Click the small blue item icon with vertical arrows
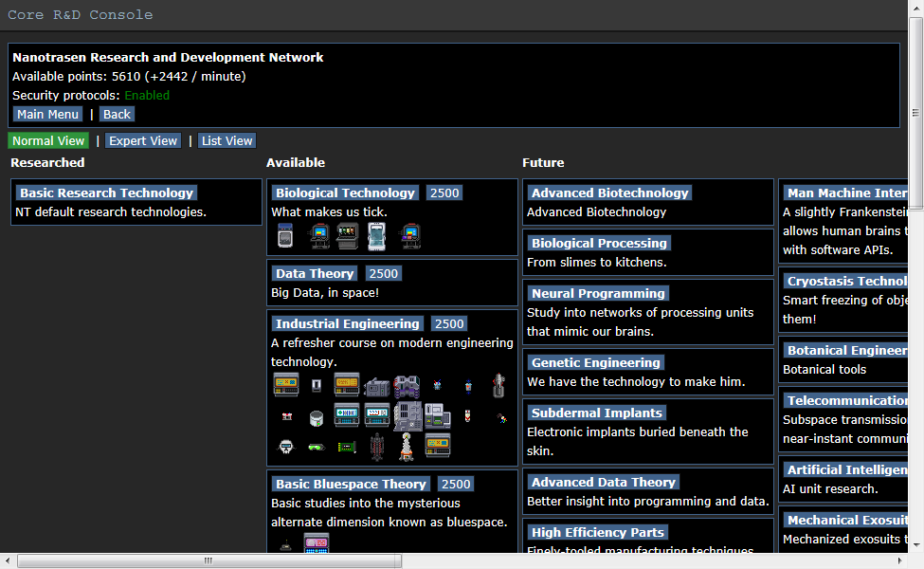Viewport: 924px width, 569px height. point(468,386)
